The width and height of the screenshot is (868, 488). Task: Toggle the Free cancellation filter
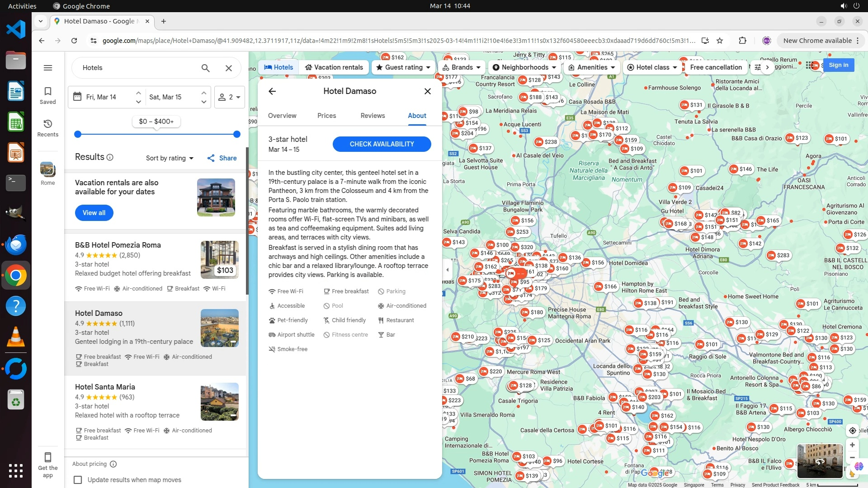tap(716, 67)
